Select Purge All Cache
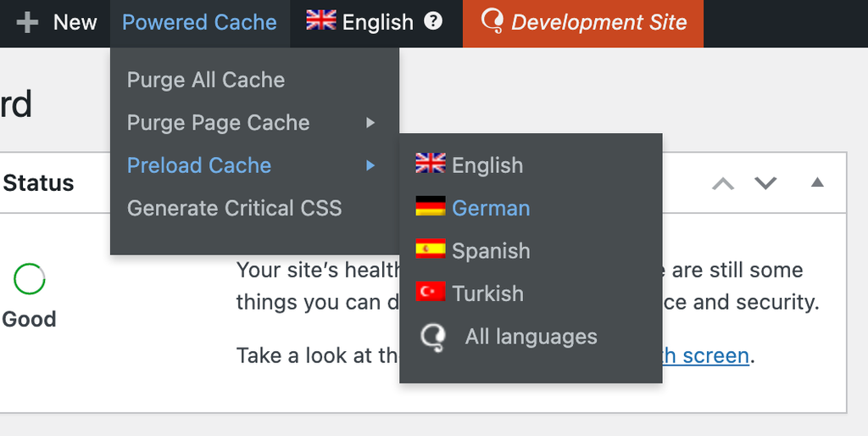868x436 pixels. point(206,80)
